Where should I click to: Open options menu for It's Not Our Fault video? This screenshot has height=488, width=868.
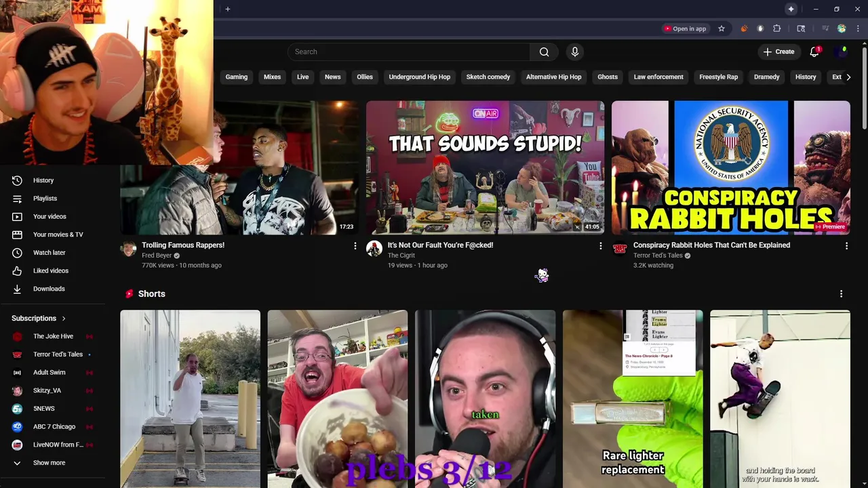pyautogui.click(x=600, y=246)
